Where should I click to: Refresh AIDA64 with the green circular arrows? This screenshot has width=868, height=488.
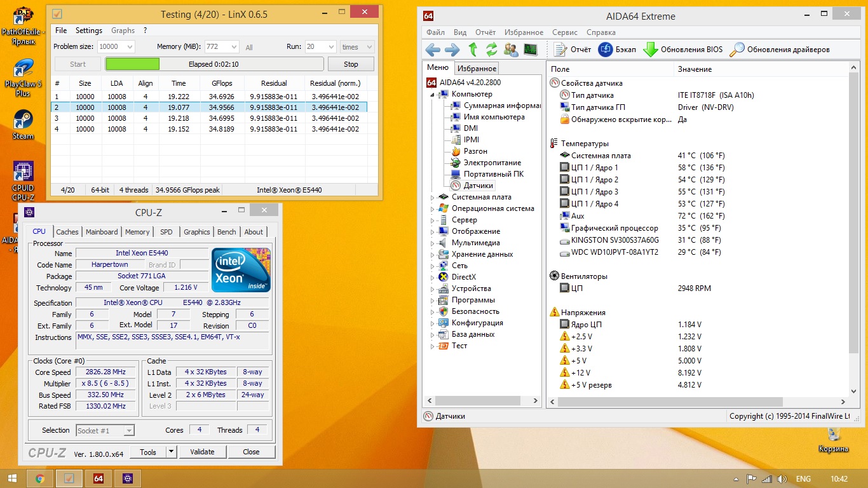click(x=492, y=50)
